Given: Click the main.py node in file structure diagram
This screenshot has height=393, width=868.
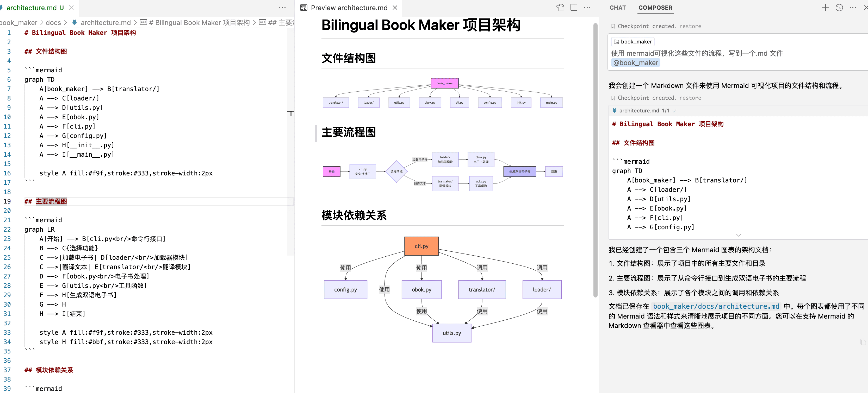Looking at the screenshot, I should pos(551,103).
